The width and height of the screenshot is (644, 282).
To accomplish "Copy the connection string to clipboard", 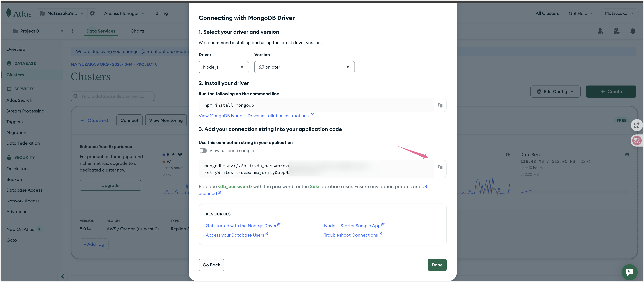I will 440,167.
